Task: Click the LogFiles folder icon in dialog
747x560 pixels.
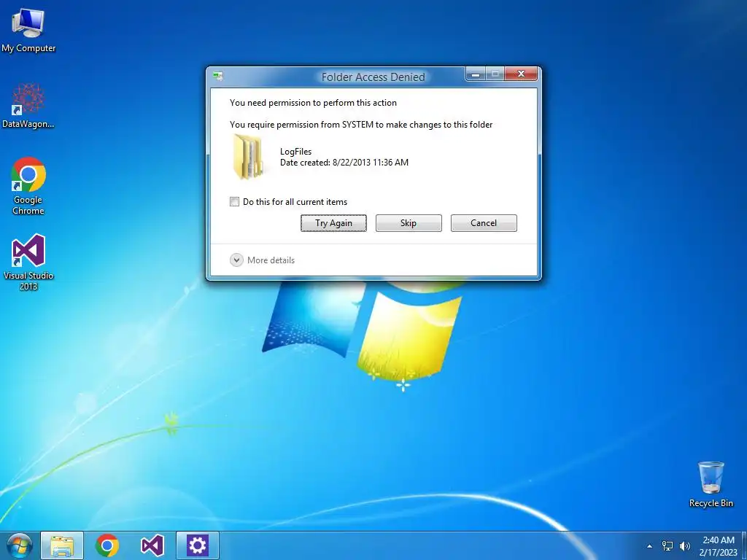Action: tap(248, 157)
